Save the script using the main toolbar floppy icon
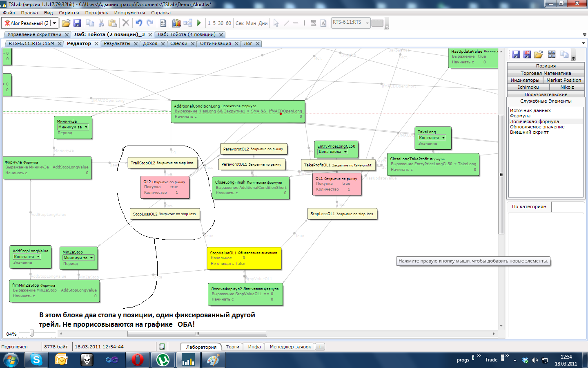This screenshot has height=368, width=588. pos(77,23)
